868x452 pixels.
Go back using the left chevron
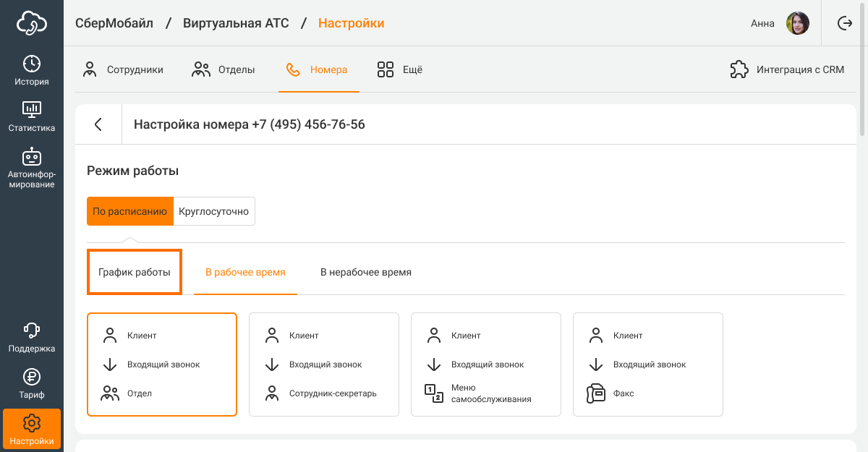pyautogui.click(x=98, y=124)
